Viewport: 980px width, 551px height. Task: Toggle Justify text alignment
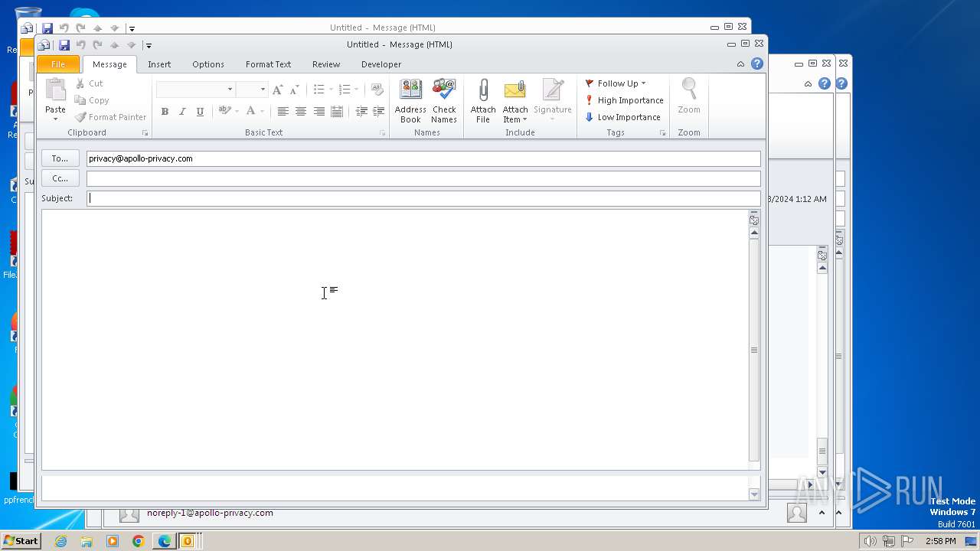click(337, 112)
